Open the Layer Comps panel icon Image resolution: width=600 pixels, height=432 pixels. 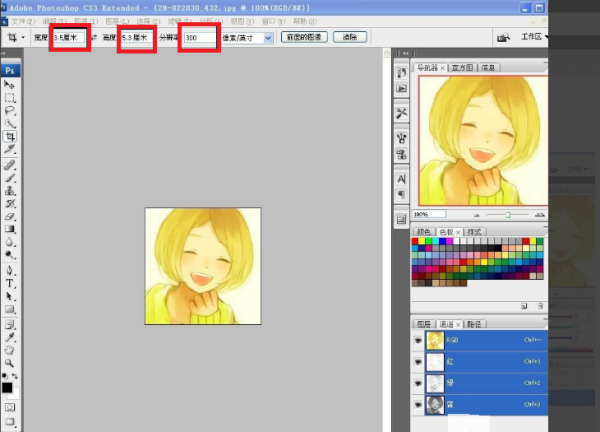(x=401, y=219)
